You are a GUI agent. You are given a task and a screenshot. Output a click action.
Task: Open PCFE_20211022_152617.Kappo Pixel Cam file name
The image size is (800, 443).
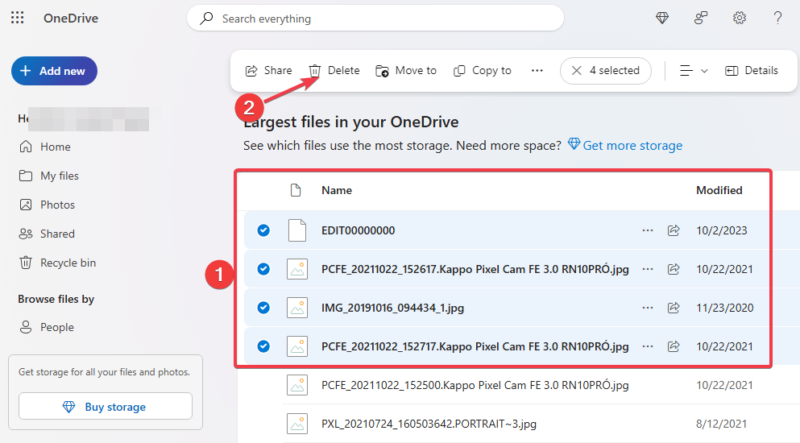tap(475, 269)
